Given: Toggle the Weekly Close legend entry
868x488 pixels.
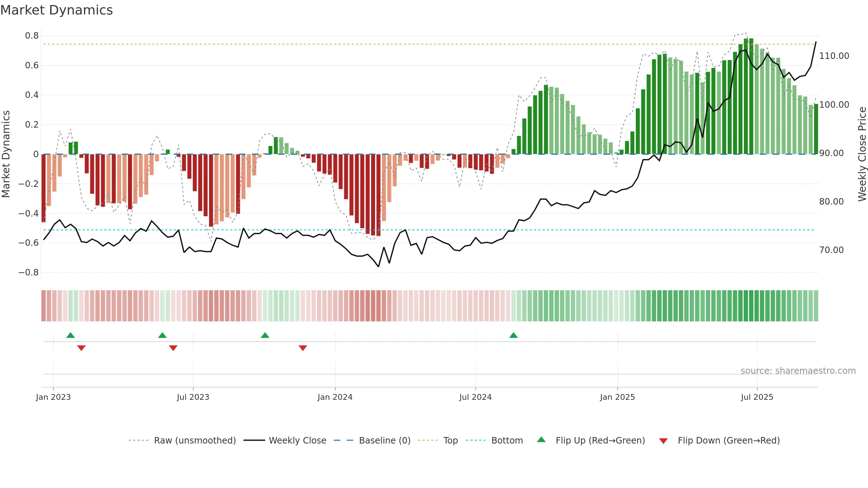Looking at the screenshot, I should coord(285,440).
